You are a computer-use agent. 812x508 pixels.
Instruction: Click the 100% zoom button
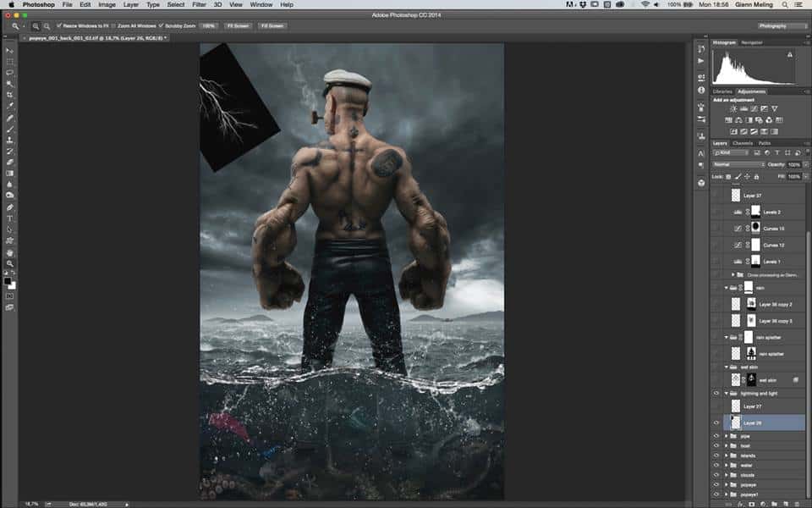[x=208, y=26]
